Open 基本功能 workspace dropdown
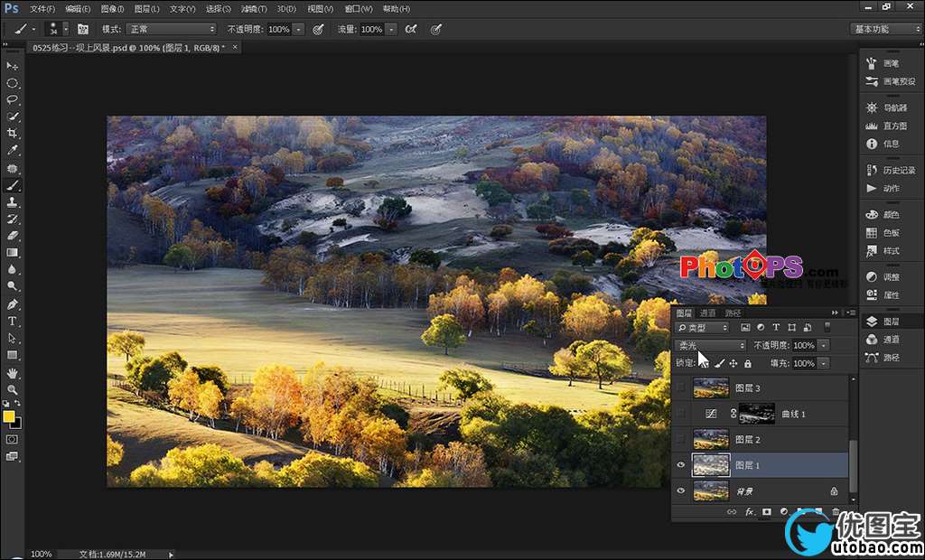Screen dimensions: 925x560 click(885, 29)
